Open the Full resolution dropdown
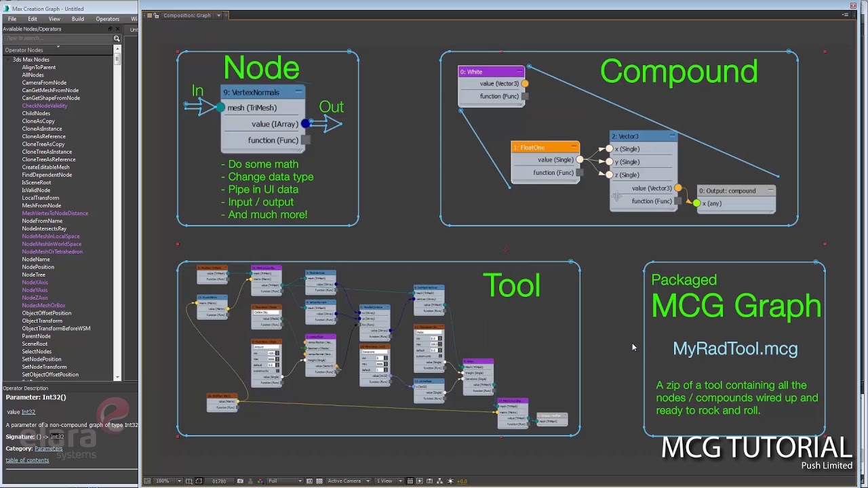868x488 pixels. coord(285,481)
